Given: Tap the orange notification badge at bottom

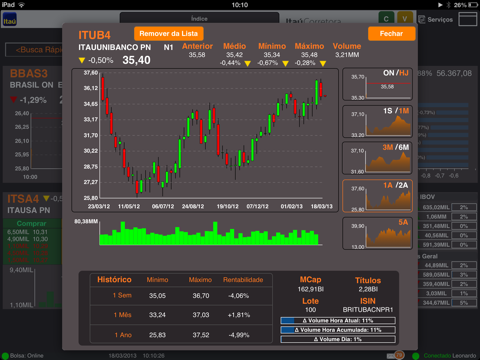Looking at the screenshot, I should point(399,355).
